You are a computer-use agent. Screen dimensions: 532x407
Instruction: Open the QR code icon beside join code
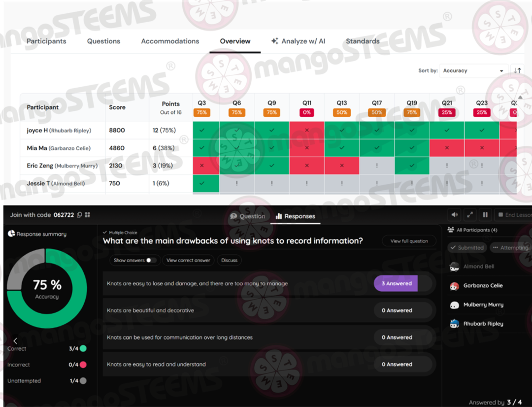(88, 215)
